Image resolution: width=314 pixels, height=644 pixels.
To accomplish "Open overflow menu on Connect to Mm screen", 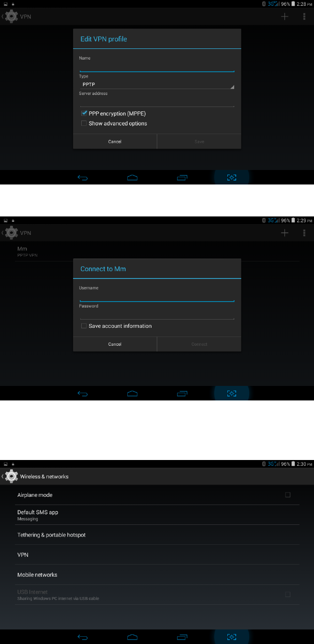I will coord(304,233).
